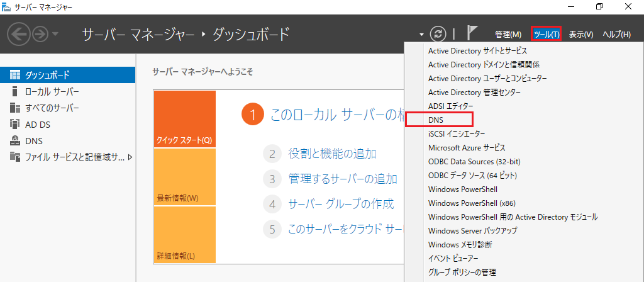Click the orange step 1 circle
Screen dimensions: 644x282
(252, 115)
